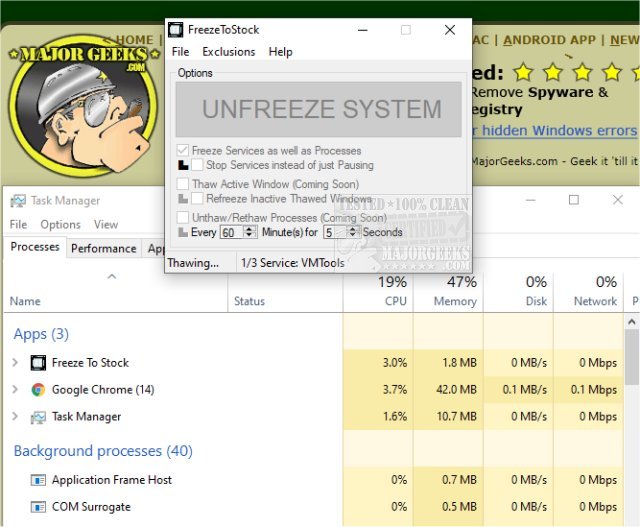The width and height of the screenshot is (640, 527).
Task: Select the COM Surrogate row
Action: pyautogui.click(x=313, y=507)
